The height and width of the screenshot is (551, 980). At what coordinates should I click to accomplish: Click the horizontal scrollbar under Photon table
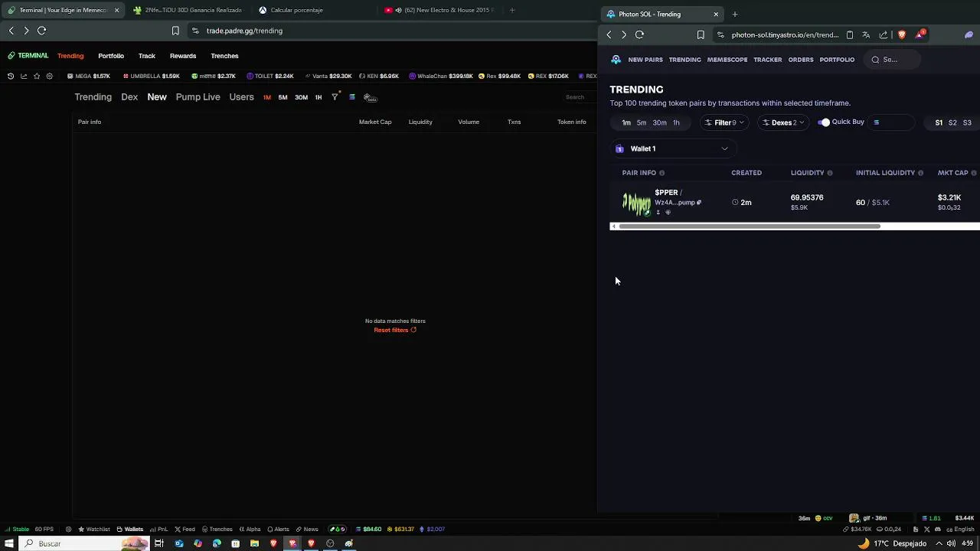[x=749, y=227]
